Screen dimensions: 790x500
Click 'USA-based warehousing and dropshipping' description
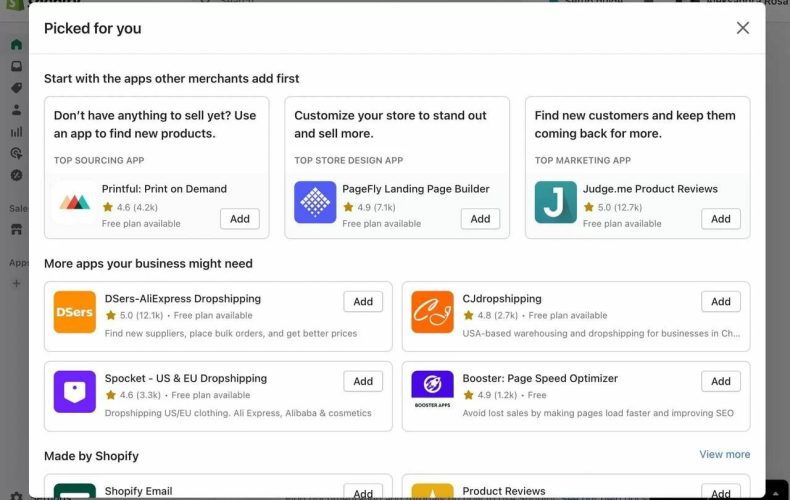[x=601, y=333]
